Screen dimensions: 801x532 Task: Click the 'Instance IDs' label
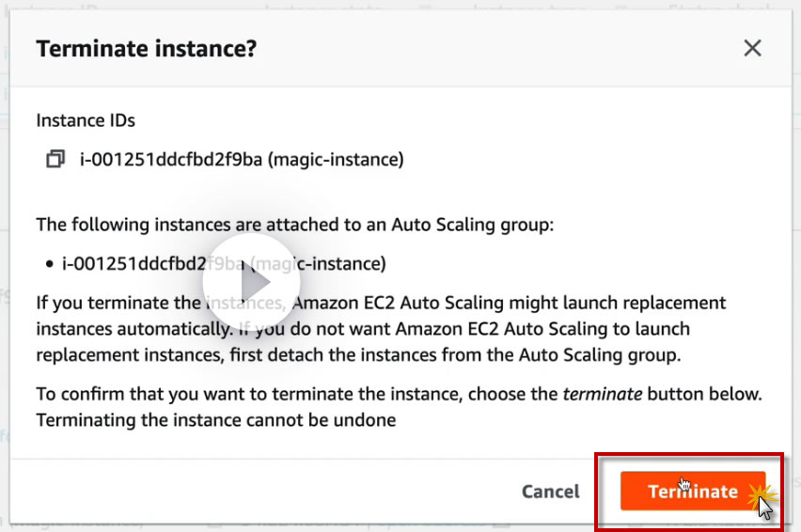point(86,120)
